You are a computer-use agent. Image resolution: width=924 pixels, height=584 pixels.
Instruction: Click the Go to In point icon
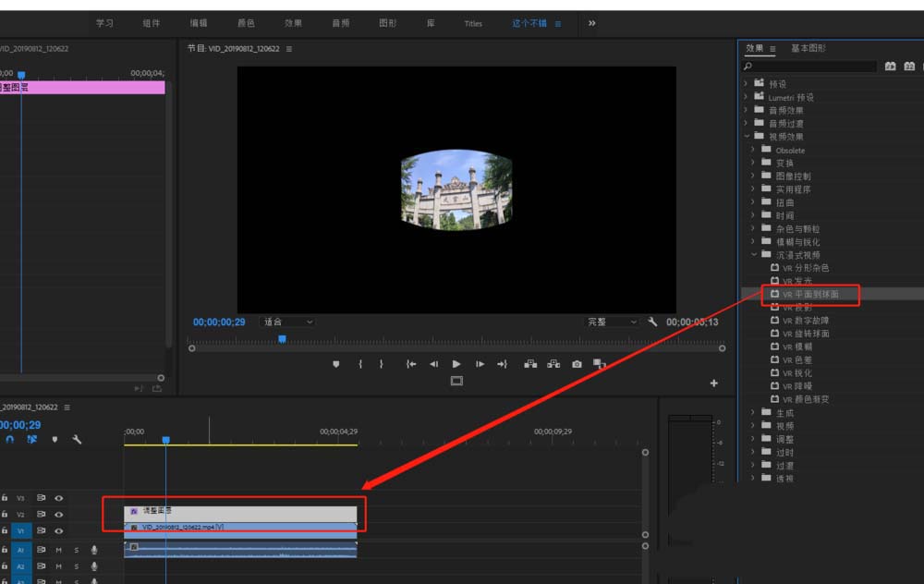pyautogui.click(x=410, y=364)
